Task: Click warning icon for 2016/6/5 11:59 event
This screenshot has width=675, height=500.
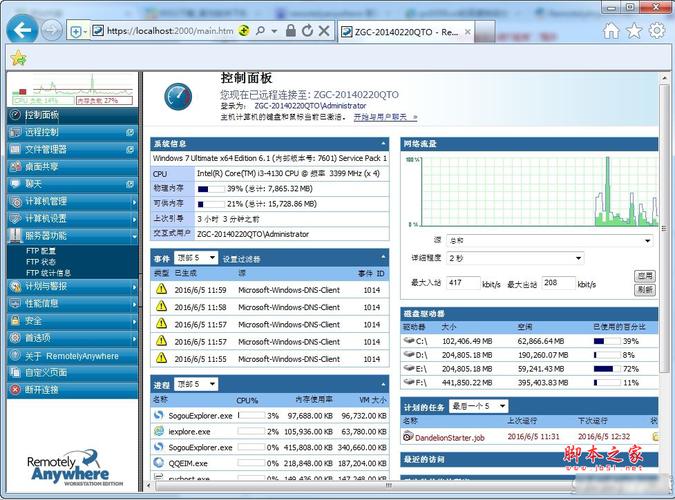Action: click(161, 289)
